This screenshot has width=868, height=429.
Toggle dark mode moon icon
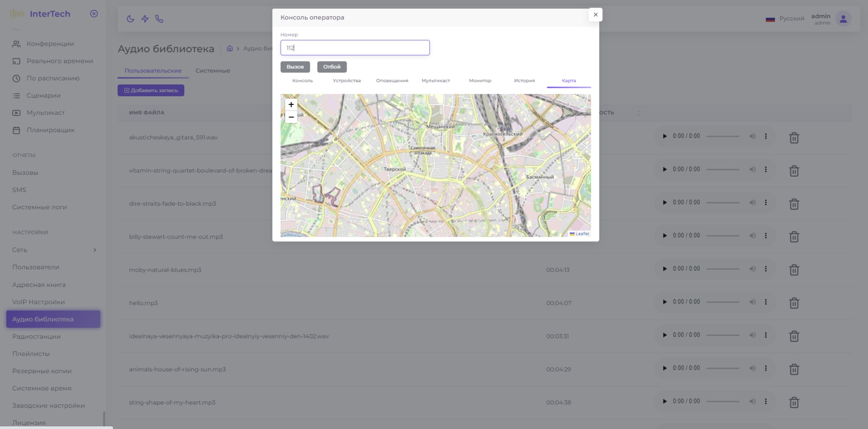(x=130, y=19)
